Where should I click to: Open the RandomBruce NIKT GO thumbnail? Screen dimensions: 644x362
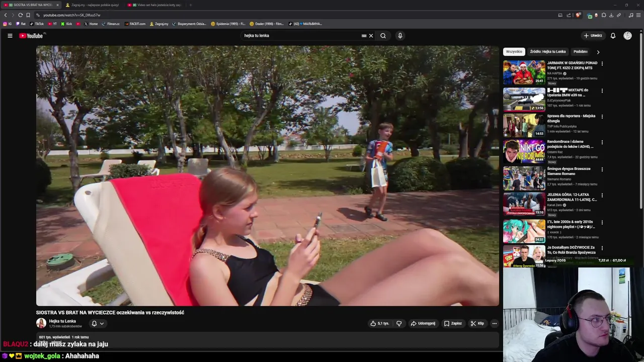click(524, 151)
